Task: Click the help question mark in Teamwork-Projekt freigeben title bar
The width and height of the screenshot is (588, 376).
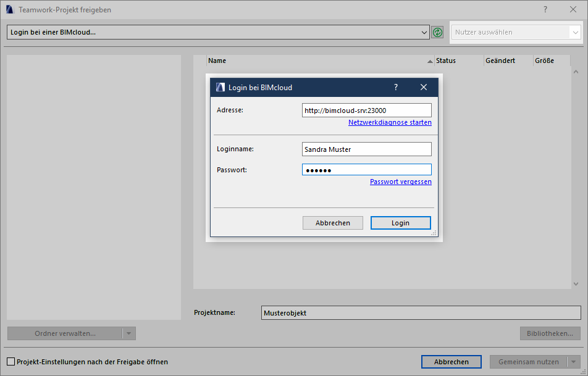Action: coord(545,10)
